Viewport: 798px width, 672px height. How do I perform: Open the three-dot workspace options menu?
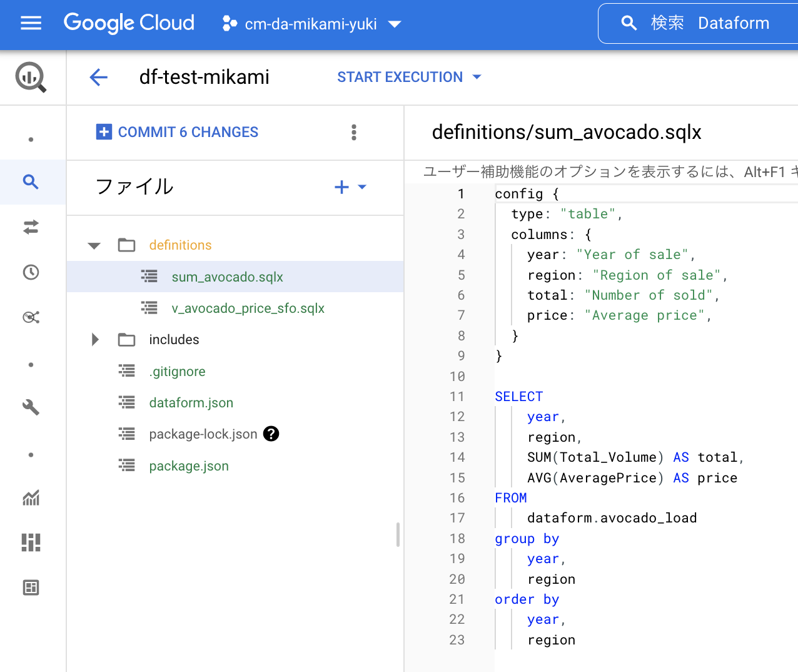click(x=354, y=132)
